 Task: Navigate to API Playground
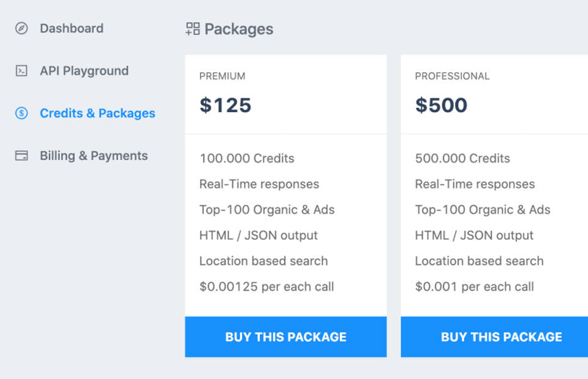tap(84, 71)
